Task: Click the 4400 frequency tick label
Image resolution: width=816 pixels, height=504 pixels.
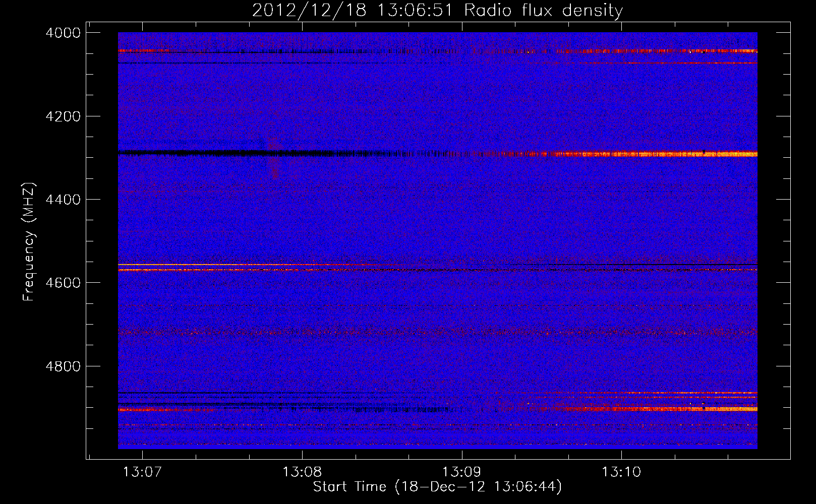Action: (63, 200)
